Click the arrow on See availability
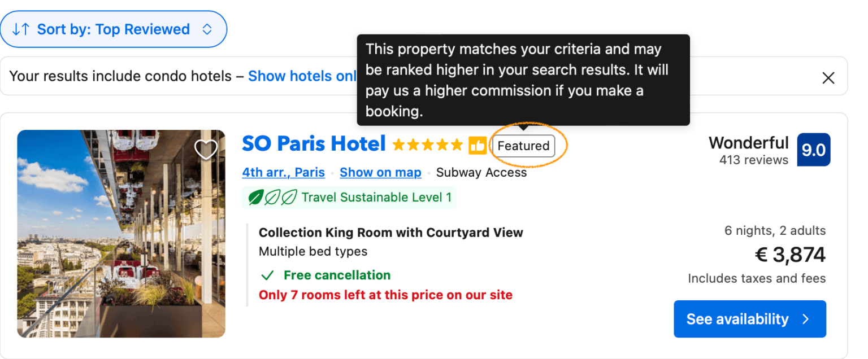Viewport: 868px width, 359px height. (x=806, y=319)
